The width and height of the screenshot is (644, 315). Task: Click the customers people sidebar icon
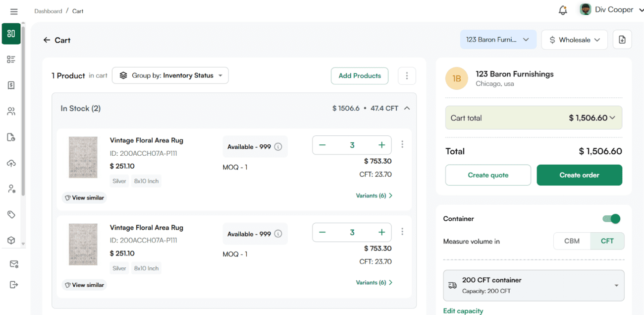click(x=11, y=111)
